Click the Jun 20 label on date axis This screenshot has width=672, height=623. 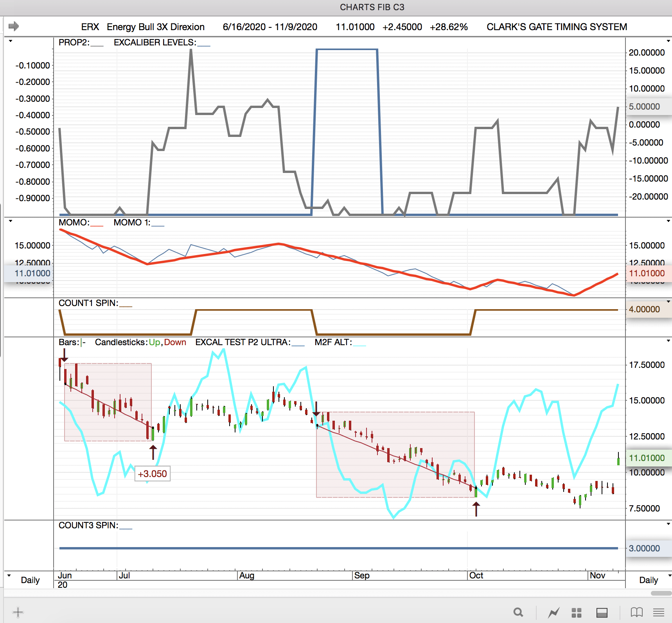[65, 580]
